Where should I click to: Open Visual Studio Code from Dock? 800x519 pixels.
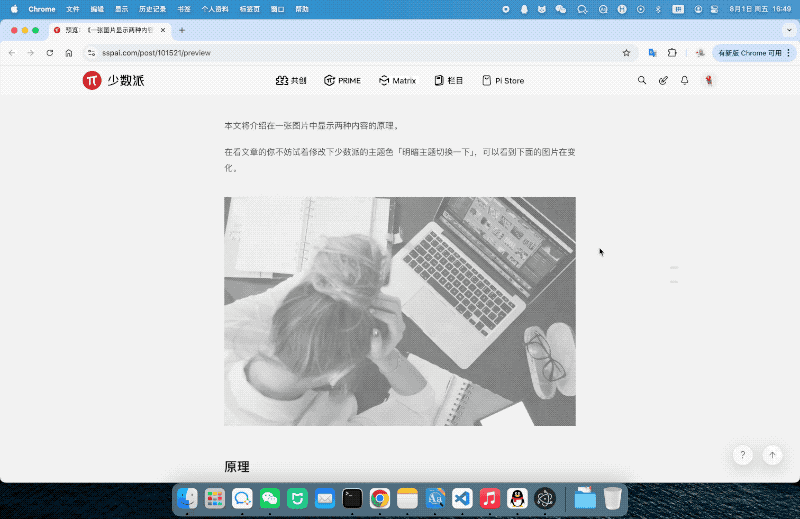[462, 498]
